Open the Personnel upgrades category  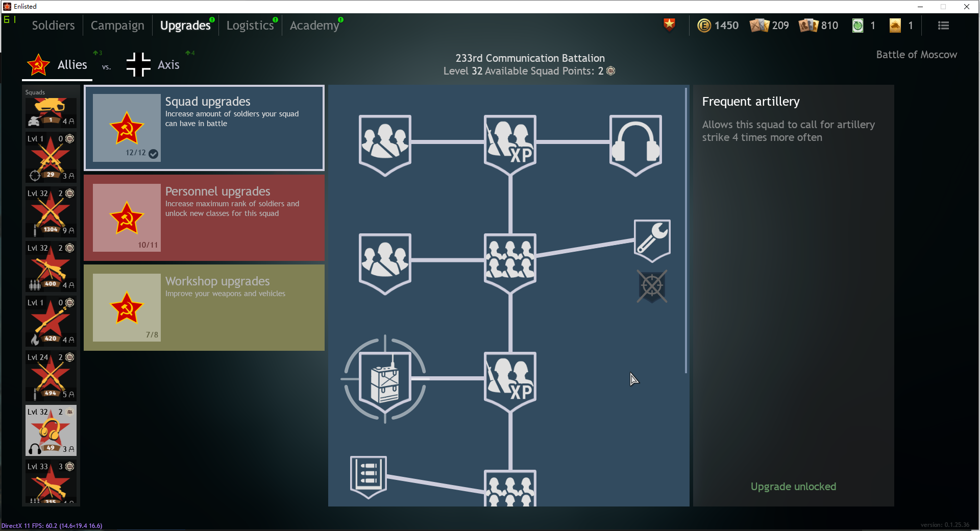[204, 218]
